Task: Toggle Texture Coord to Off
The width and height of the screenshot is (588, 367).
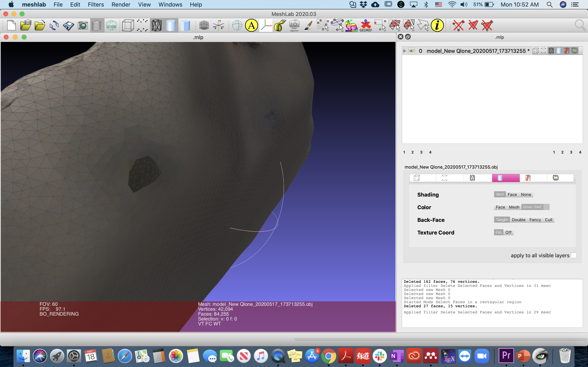Action: [x=508, y=232]
